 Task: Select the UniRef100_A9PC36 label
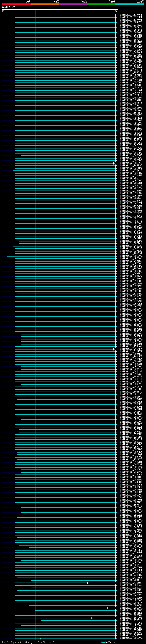click(x=131, y=72)
